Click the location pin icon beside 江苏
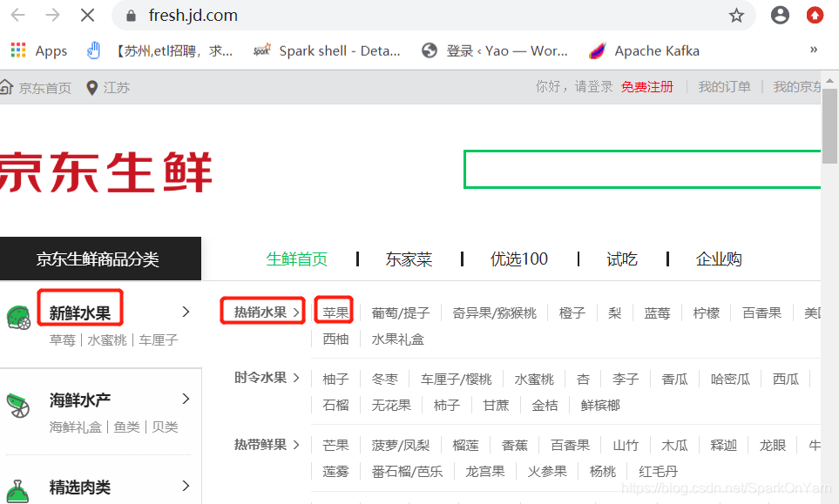Viewport: 839px width, 504px height. click(91, 87)
